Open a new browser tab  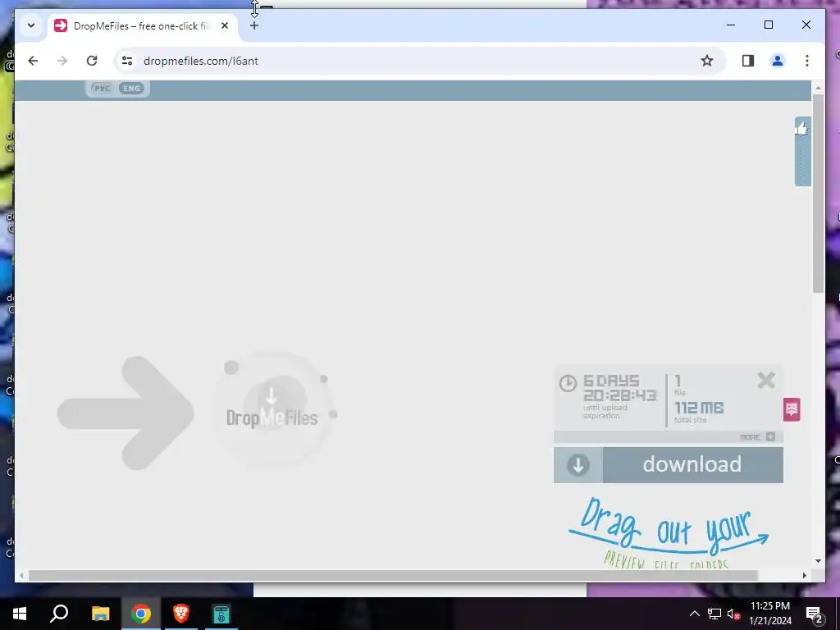pos(254,25)
